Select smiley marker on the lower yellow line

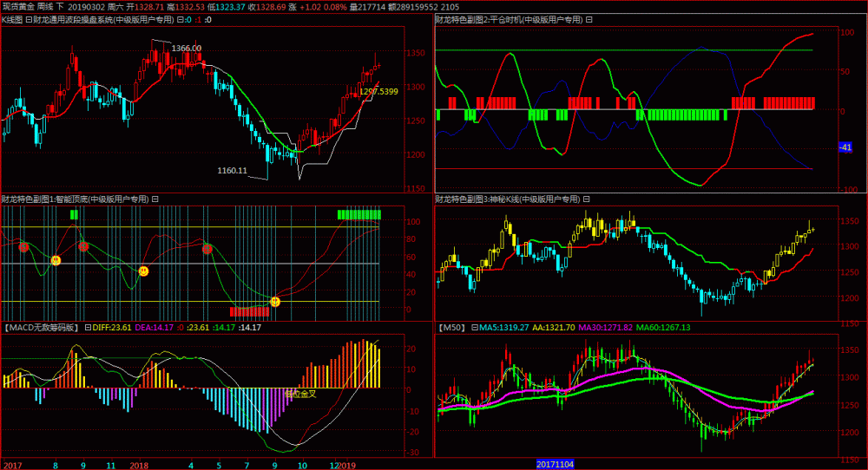275,302
